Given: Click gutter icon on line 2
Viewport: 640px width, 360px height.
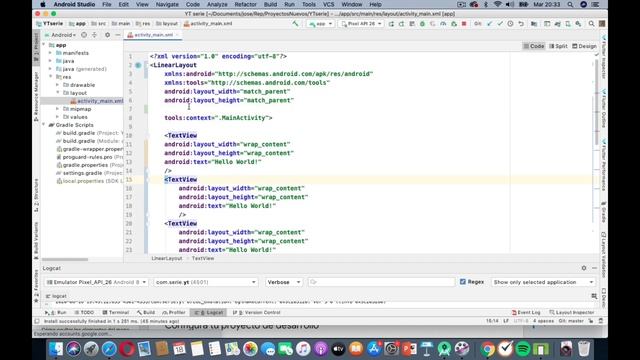Looking at the screenshot, I should click(x=138, y=65).
